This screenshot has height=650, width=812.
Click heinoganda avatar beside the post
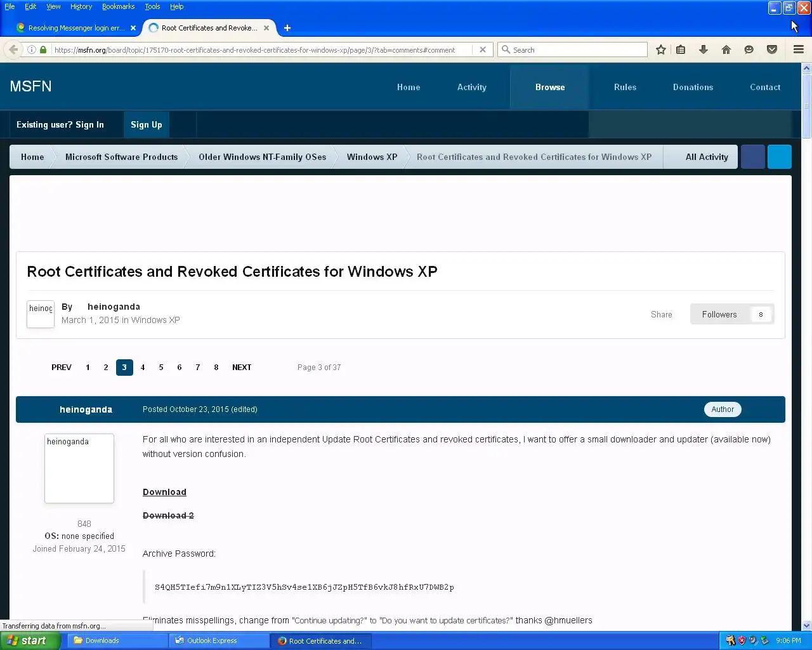coord(79,468)
